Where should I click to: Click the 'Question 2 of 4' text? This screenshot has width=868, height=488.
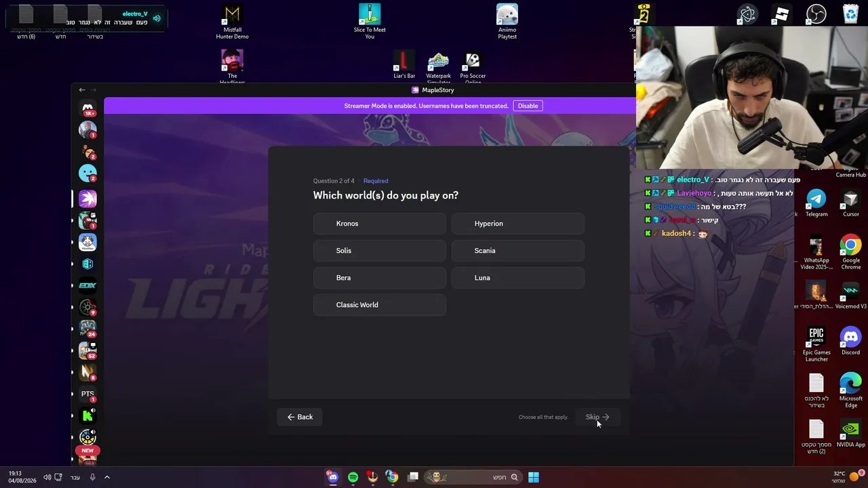[x=334, y=181]
